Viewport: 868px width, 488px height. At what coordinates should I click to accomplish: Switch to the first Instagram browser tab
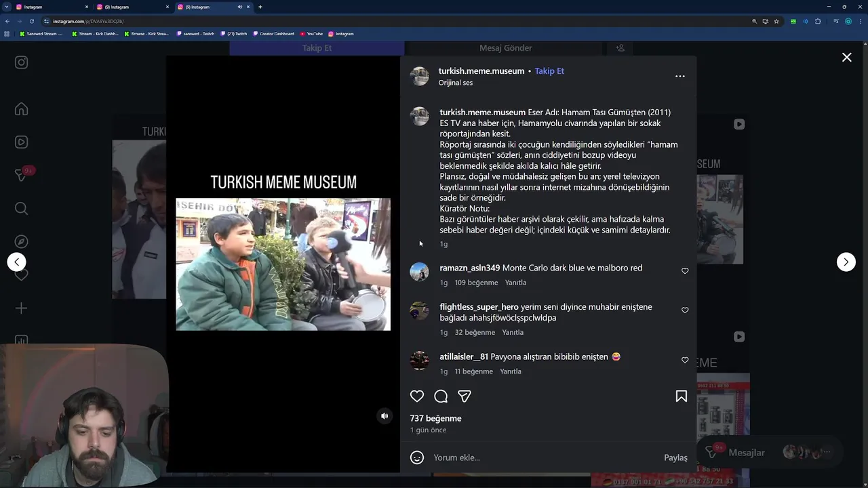[51, 7]
